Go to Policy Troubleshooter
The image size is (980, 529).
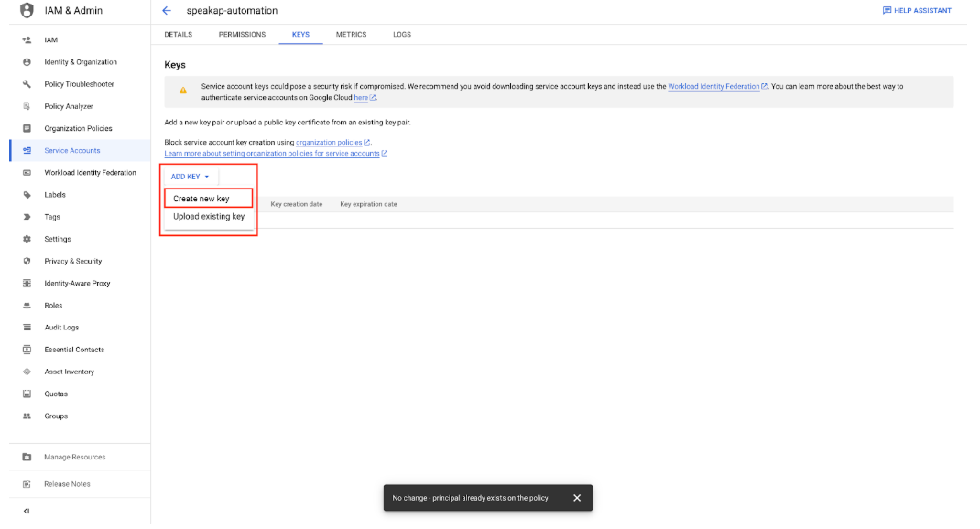click(x=80, y=84)
